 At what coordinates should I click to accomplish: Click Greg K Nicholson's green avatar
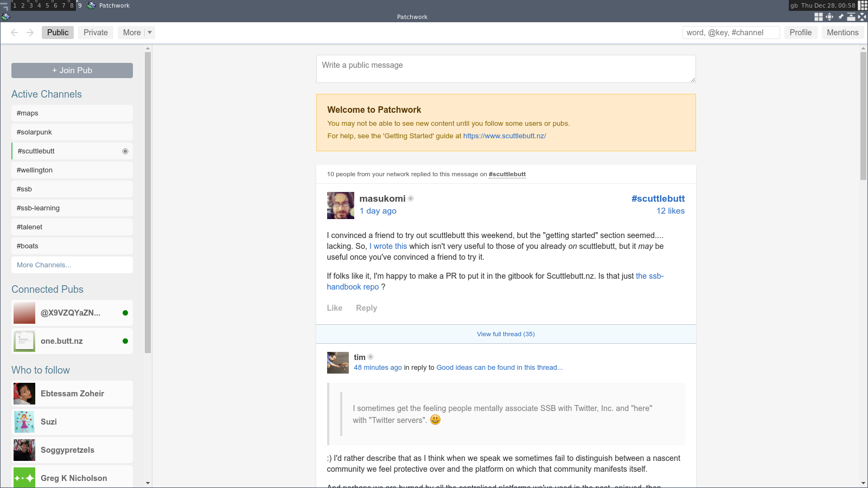pos(24,477)
